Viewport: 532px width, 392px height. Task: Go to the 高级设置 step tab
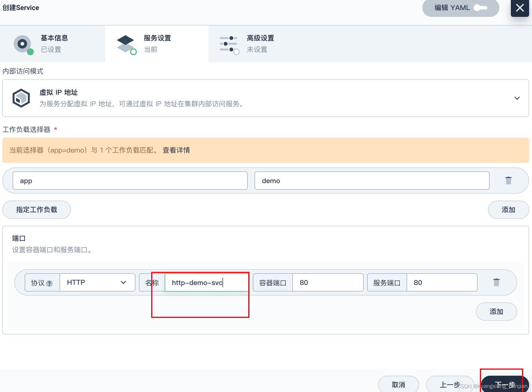(260, 43)
